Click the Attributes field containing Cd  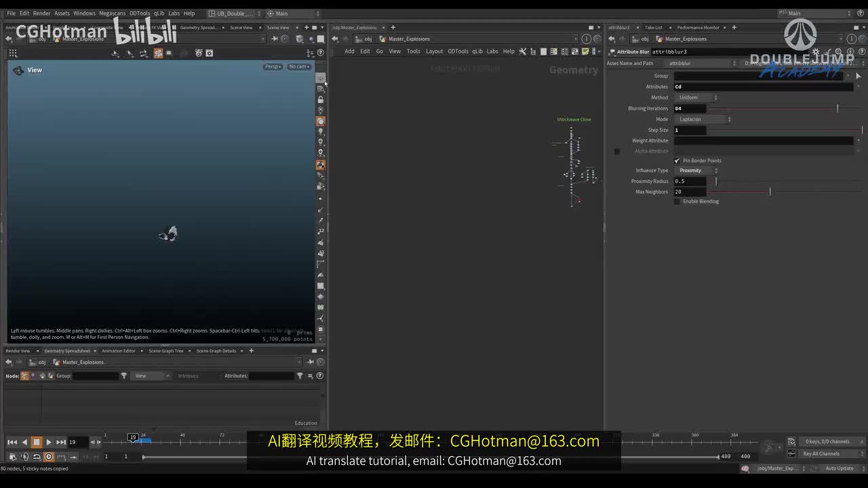(764, 87)
